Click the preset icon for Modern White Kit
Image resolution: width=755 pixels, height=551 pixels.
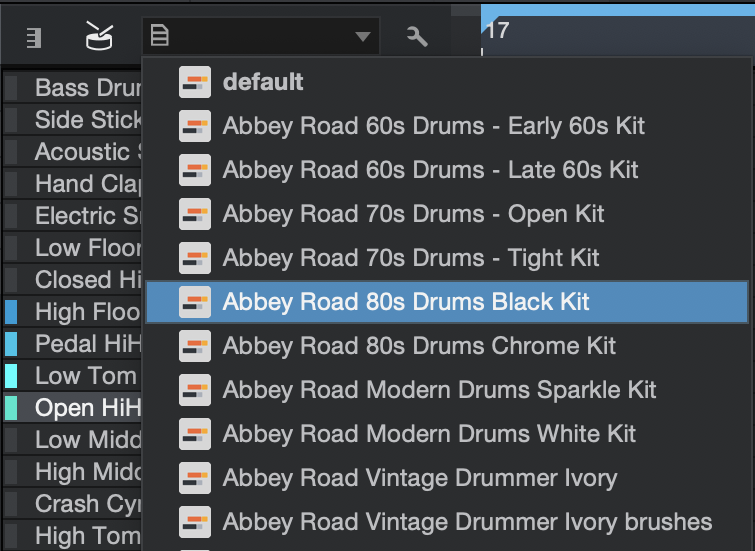(195, 433)
